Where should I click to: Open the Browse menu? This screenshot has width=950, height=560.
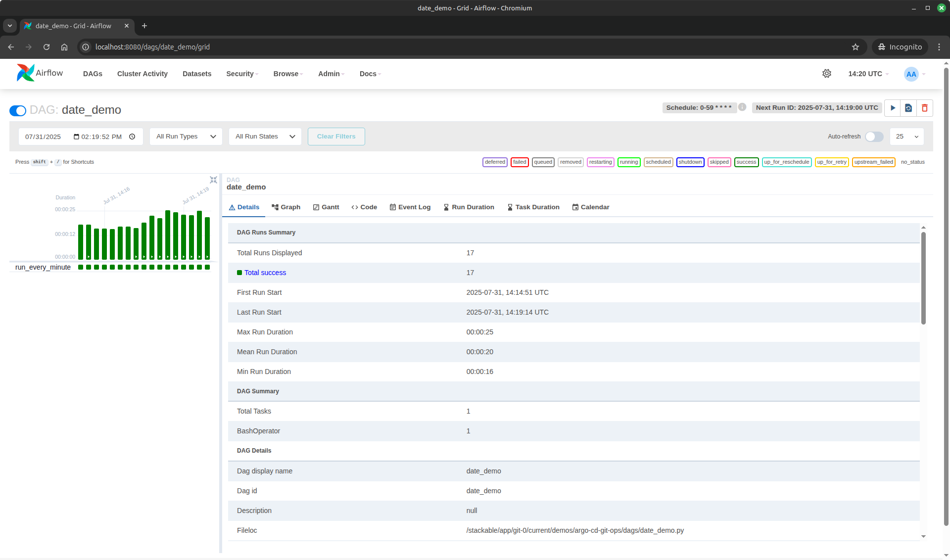(288, 74)
